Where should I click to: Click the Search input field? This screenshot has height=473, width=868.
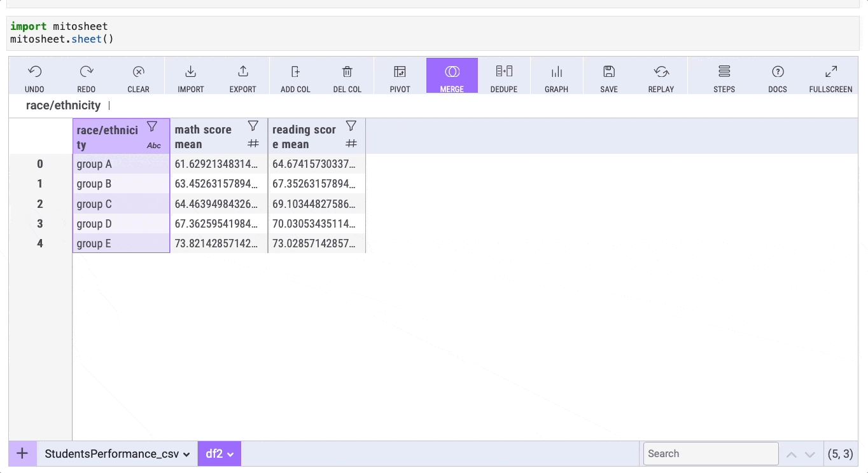pyautogui.click(x=710, y=454)
